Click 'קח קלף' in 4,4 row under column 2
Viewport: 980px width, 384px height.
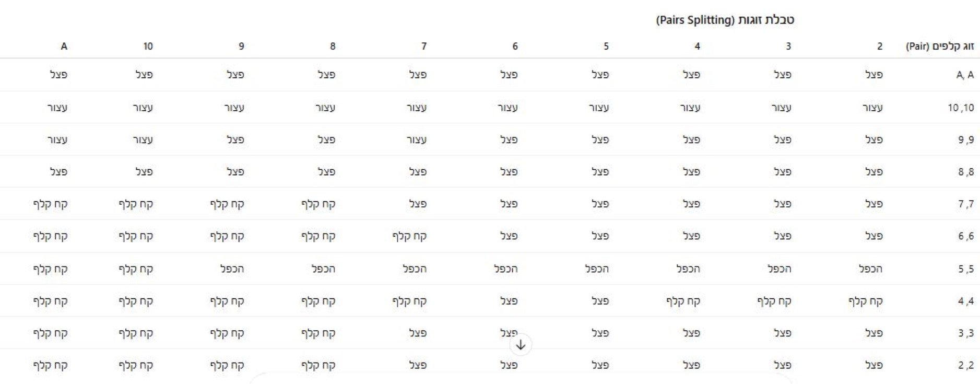click(x=865, y=301)
